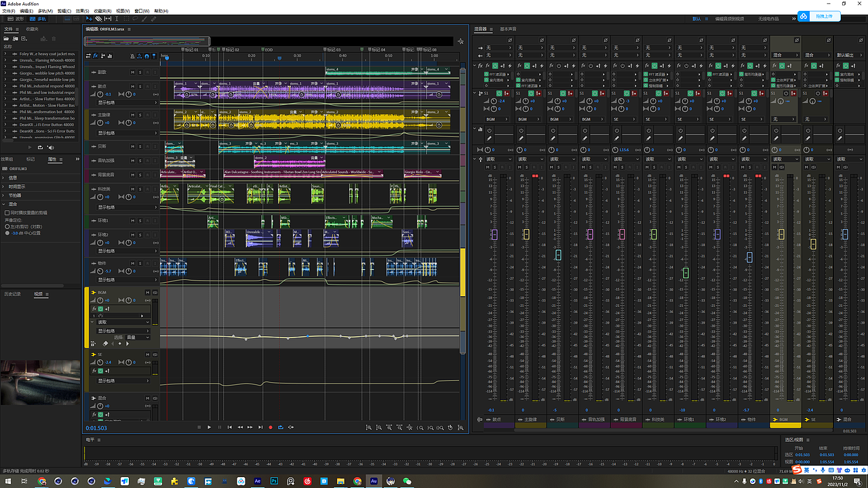
Task: Click the Stop transport button
Action: [x=199, y=427]
